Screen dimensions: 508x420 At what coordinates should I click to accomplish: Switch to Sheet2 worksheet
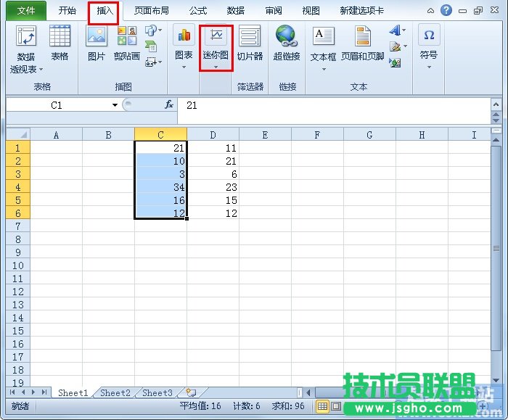coord(115,393)
